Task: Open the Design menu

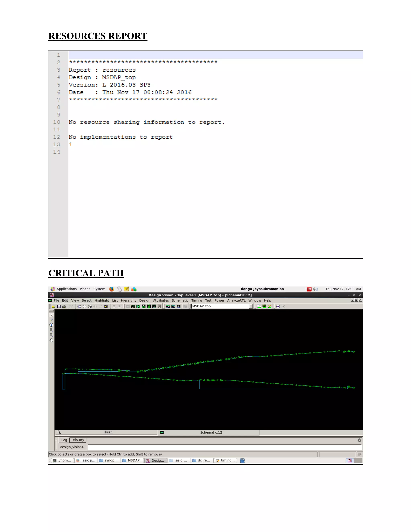Action: click(145, 301)
